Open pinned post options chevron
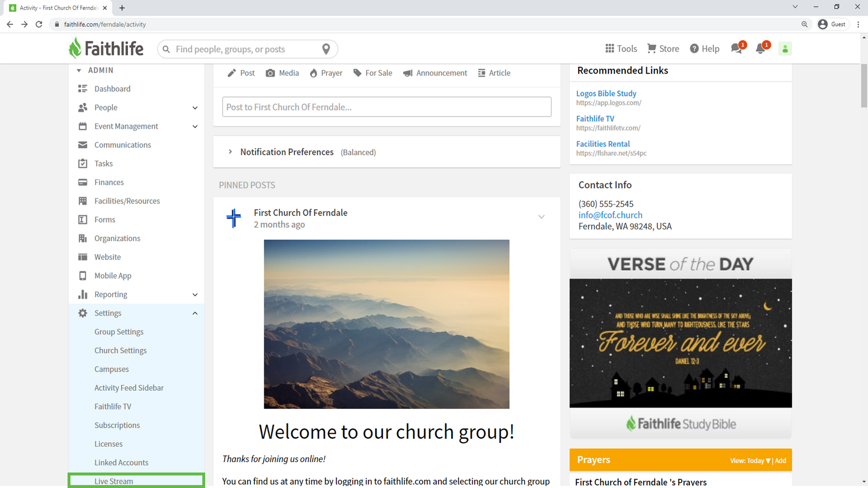Viewport: 868px width, 488px height. [x=541, y=217]
